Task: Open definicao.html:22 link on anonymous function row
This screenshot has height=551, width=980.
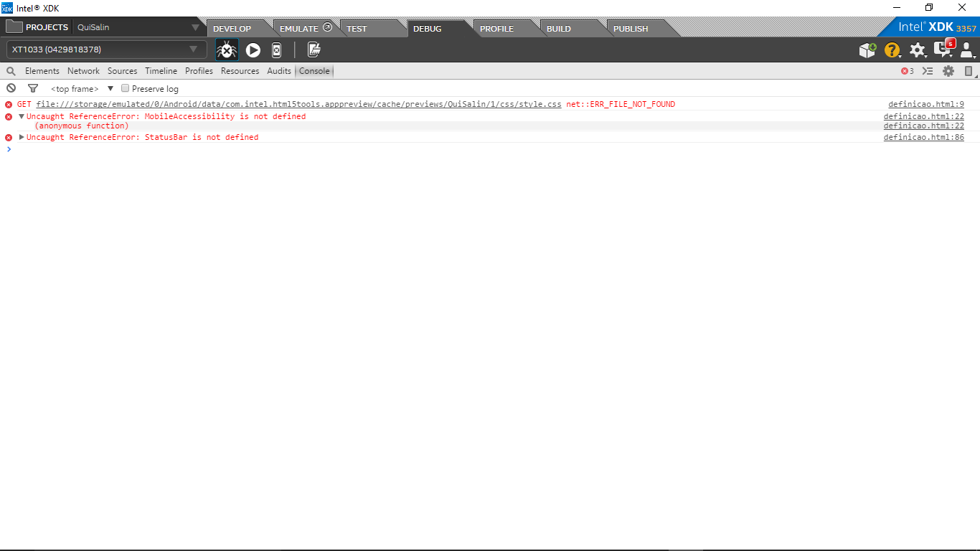Action: point(924,126)
